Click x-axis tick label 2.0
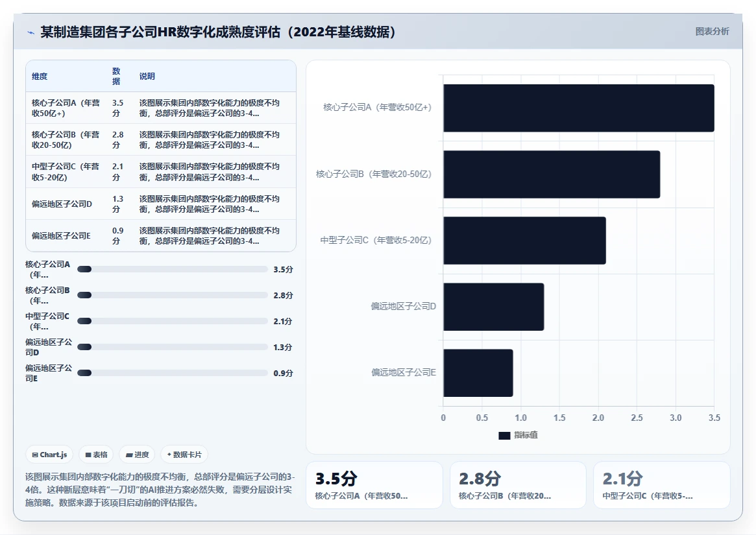This screenshot has height=535, width=756. (x=598, y=418)
